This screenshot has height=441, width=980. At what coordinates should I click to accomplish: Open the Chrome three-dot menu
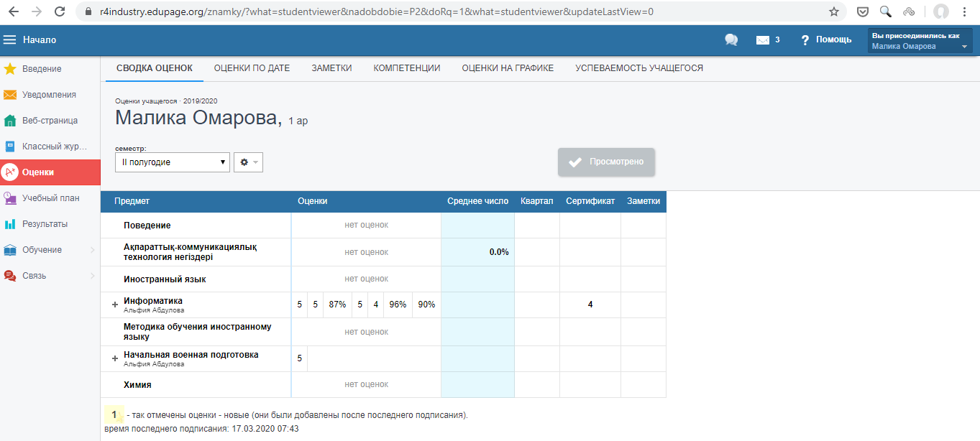pyautogui.click(x=964, y=12)
